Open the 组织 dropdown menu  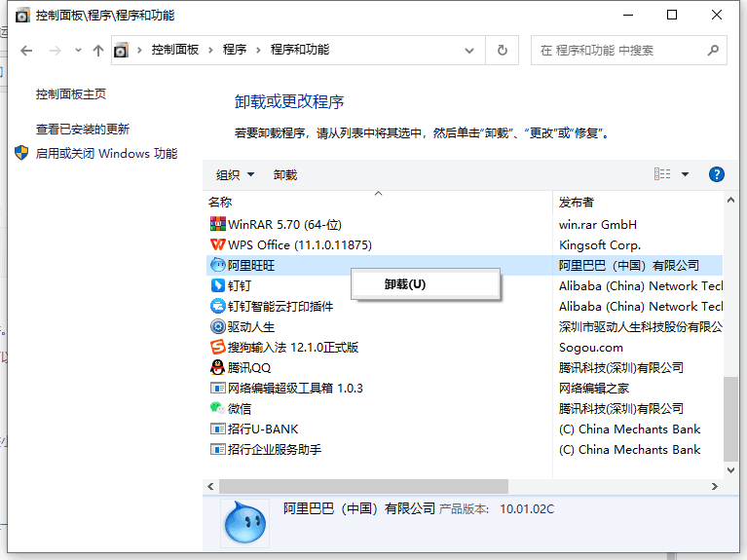point(235,175)
